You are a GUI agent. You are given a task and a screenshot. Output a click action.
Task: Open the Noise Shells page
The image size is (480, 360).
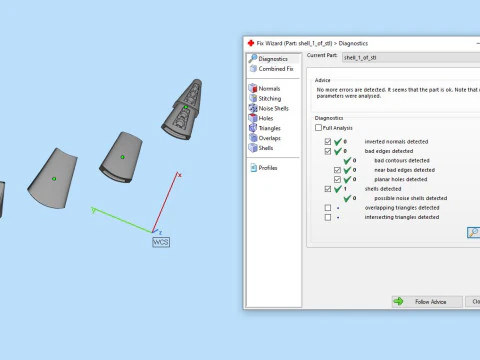click(269, 108)
